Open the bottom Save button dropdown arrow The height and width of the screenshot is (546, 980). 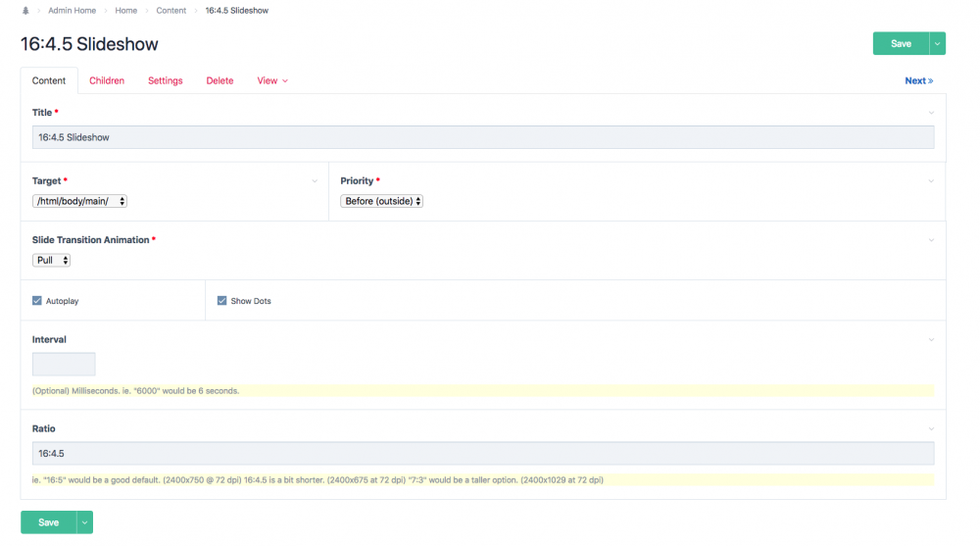pyautogui.click(x=85, y=522)
